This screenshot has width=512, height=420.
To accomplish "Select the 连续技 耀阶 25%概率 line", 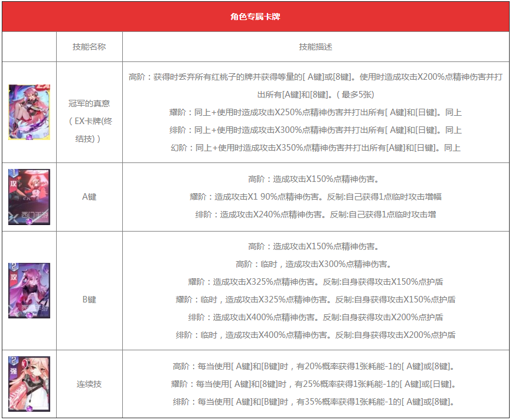I will [x=315, y=384].
